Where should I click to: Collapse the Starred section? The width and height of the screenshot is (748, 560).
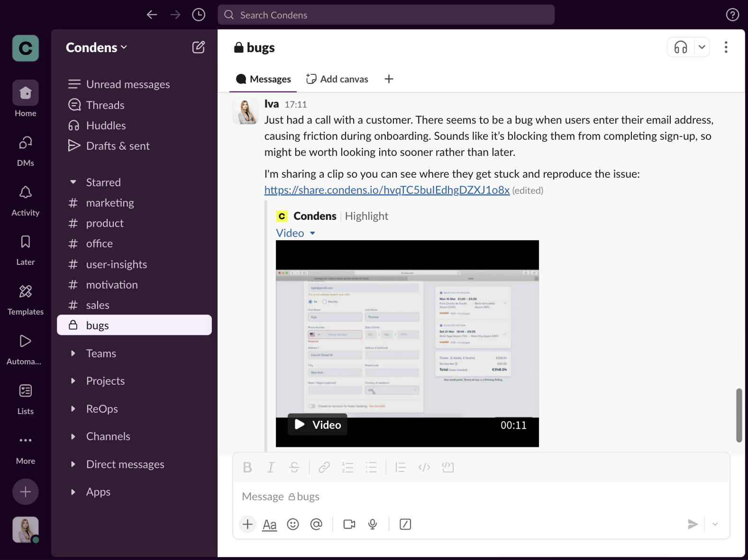pyautogui.click(x=73, y=182)
